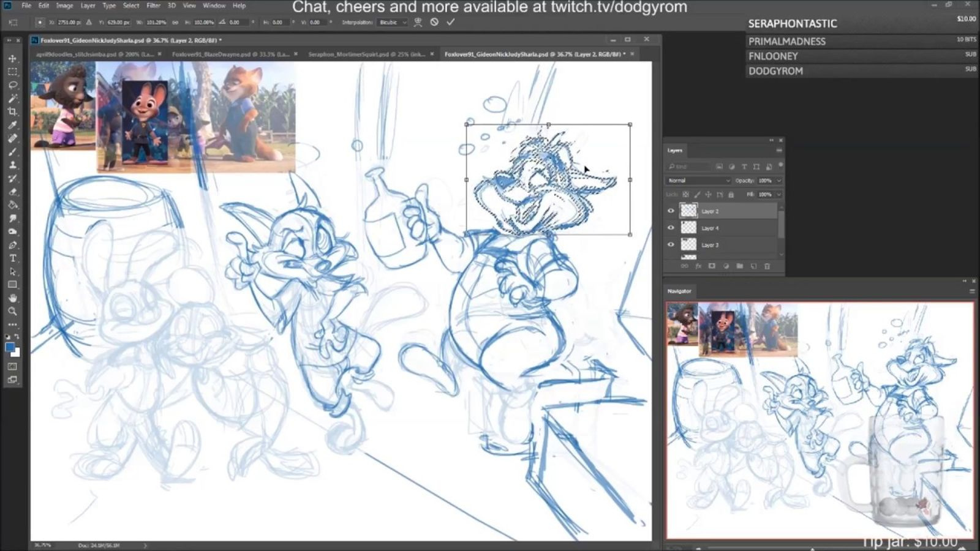Viewport: 980px width, 551px height.
Task: Select the Type tool
Action: pos(12,258)
